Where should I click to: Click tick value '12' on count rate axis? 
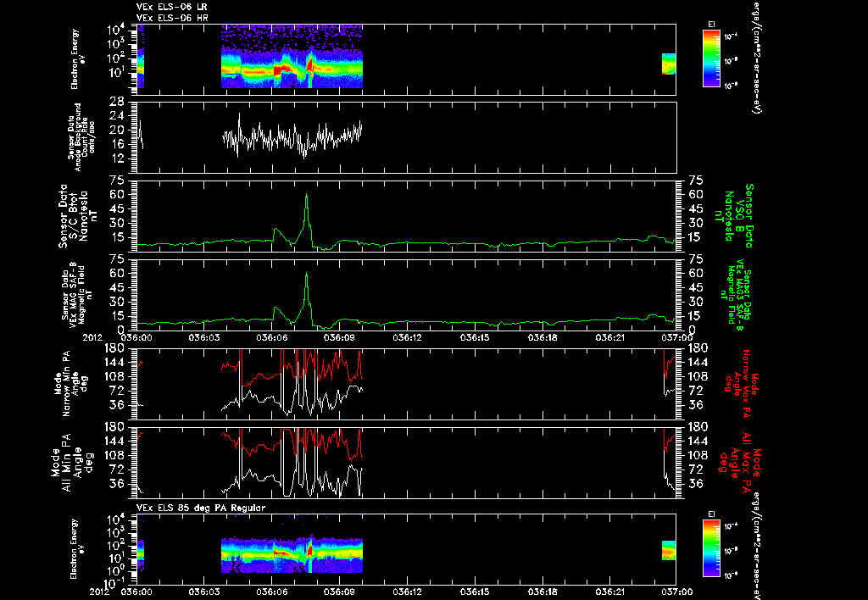117,159
